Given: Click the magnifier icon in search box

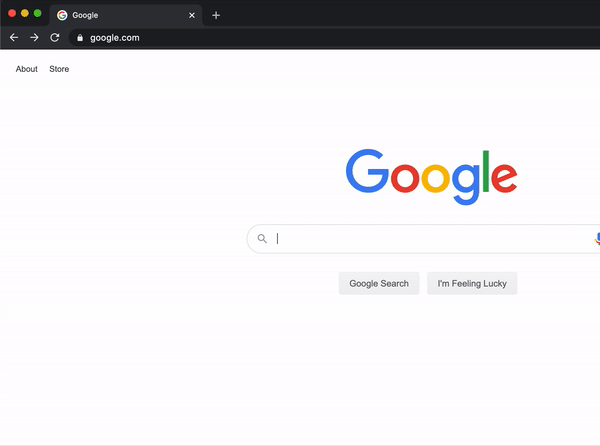Looking at the screenshot, I should tap(262, 239).
